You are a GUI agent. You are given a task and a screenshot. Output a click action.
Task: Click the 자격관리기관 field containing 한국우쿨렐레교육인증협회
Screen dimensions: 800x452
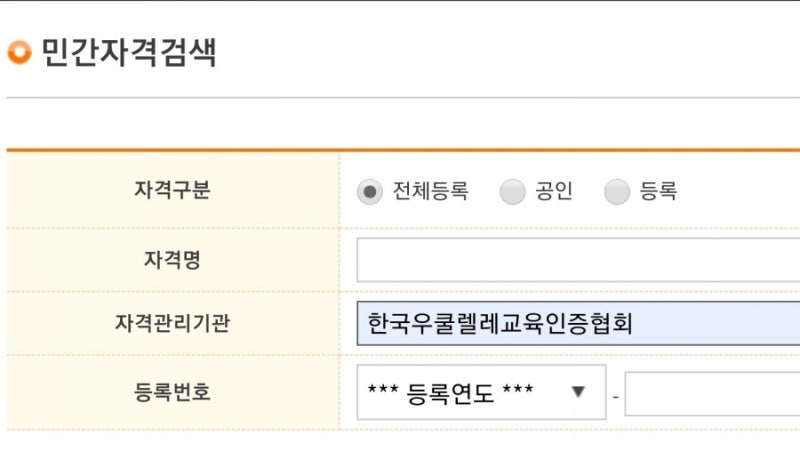[579, 323]
